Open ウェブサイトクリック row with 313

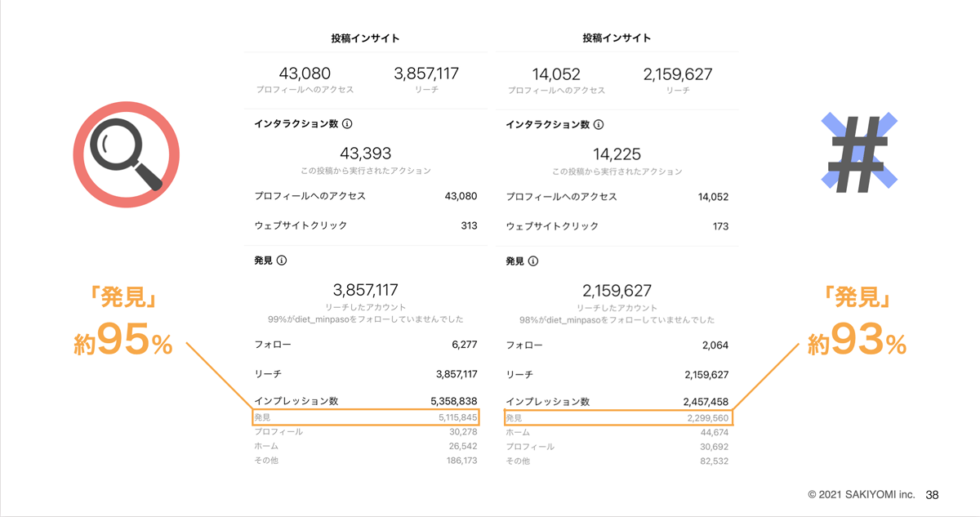tap(365, 225)
